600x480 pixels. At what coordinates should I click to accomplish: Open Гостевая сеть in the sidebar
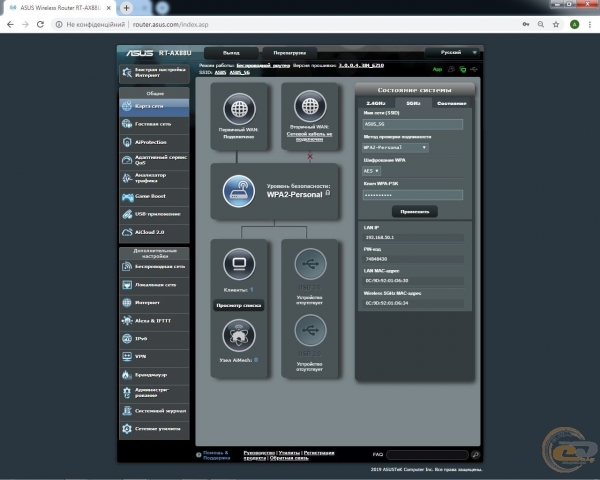coord(154,124)
